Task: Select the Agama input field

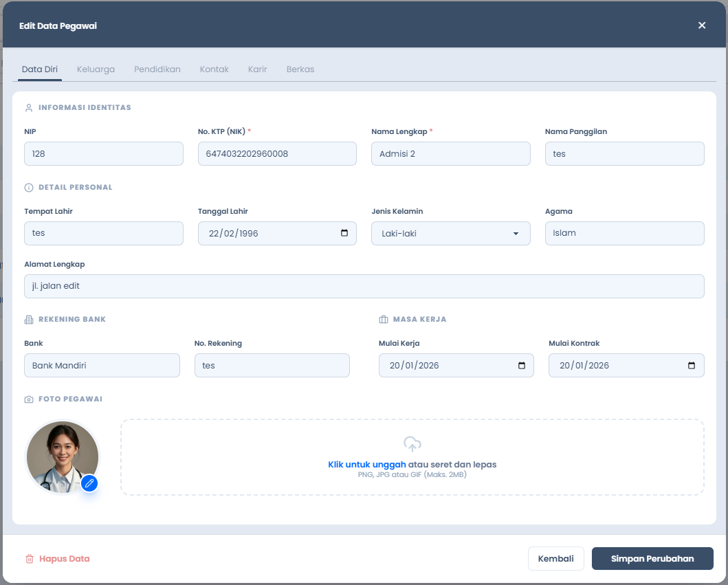Action: click(624, 233)
